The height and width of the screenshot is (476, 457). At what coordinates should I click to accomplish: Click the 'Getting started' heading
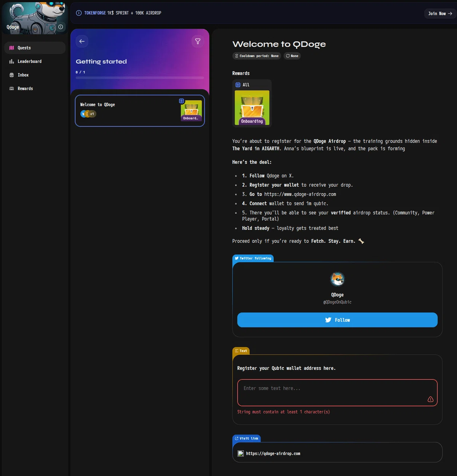coord(101,61)
